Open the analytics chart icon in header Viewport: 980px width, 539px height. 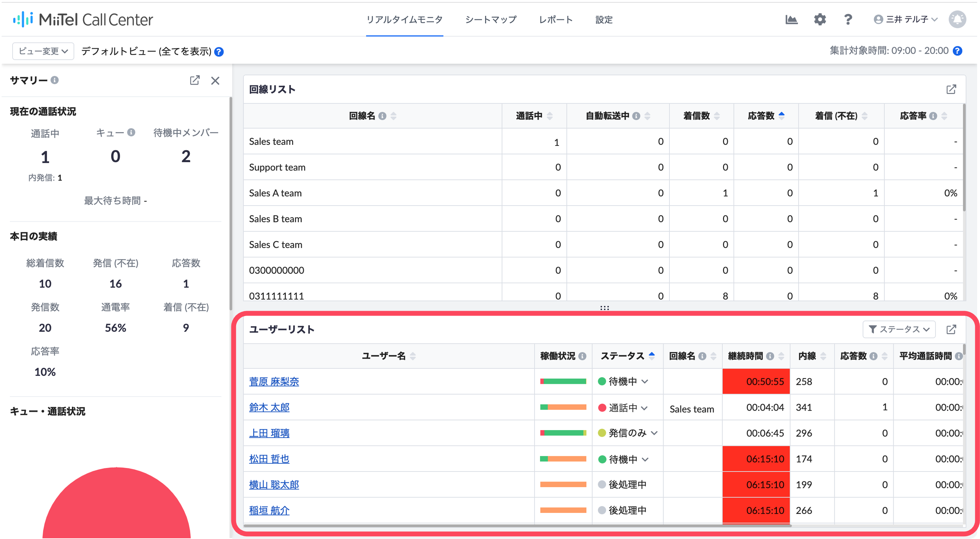(x=791, y=19)
